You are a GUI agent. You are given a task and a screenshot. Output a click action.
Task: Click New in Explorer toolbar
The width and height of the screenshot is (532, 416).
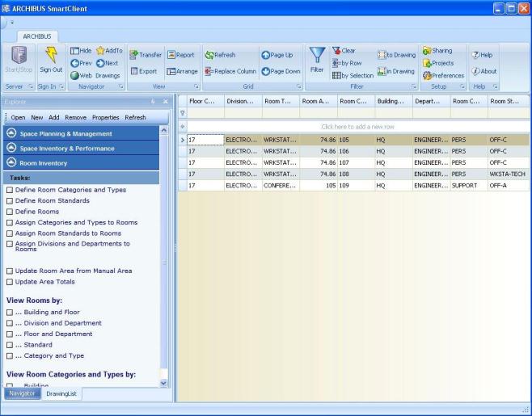coord(37,117)
